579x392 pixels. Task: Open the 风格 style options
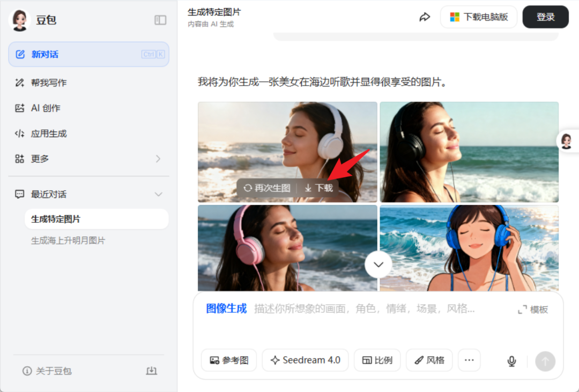pyautogui.click(x=429, y=360)
